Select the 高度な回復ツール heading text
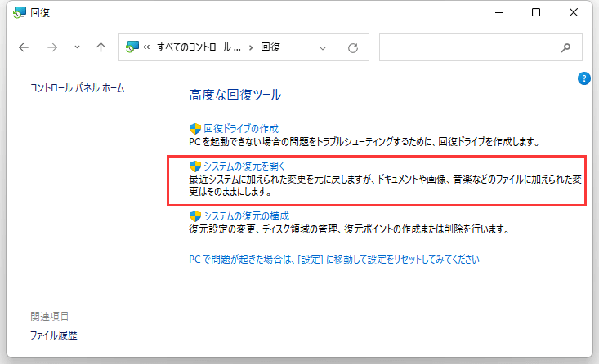 235,95
